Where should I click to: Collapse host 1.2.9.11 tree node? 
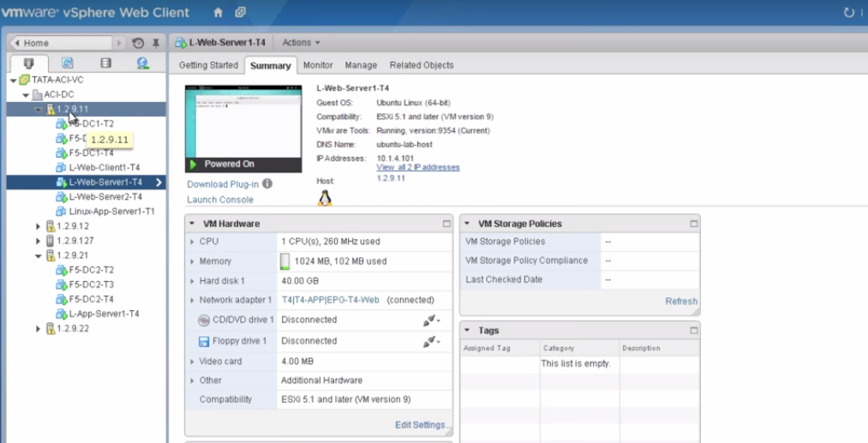coord(39,110)
